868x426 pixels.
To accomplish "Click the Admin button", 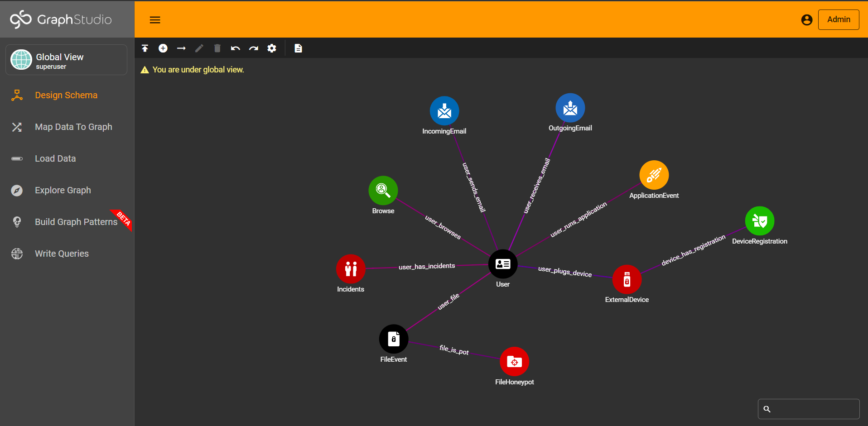I will coord(839,20).
